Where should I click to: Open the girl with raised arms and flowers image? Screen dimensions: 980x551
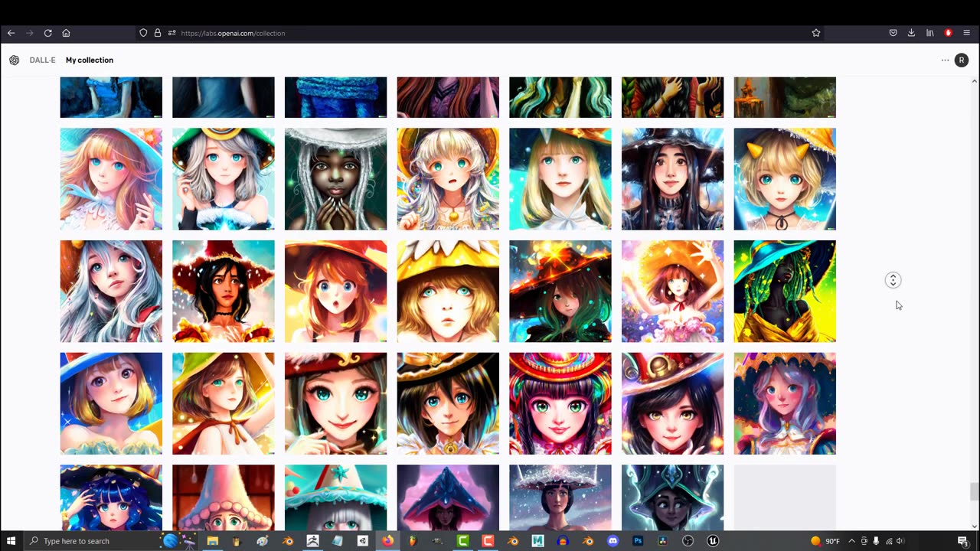pos(672,292)
